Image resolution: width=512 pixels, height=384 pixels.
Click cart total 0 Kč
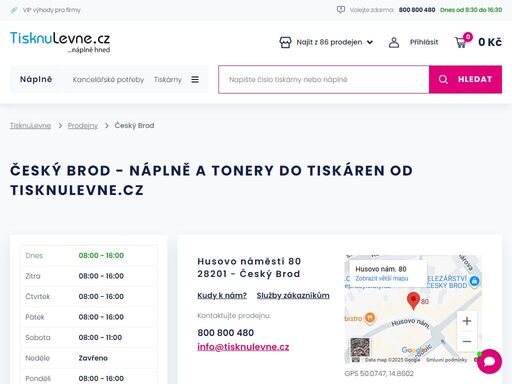490,42
